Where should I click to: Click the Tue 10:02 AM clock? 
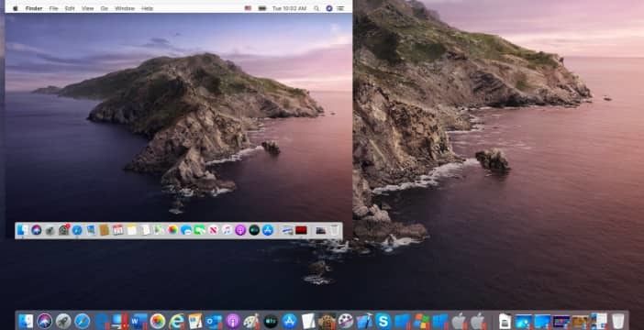289,8
